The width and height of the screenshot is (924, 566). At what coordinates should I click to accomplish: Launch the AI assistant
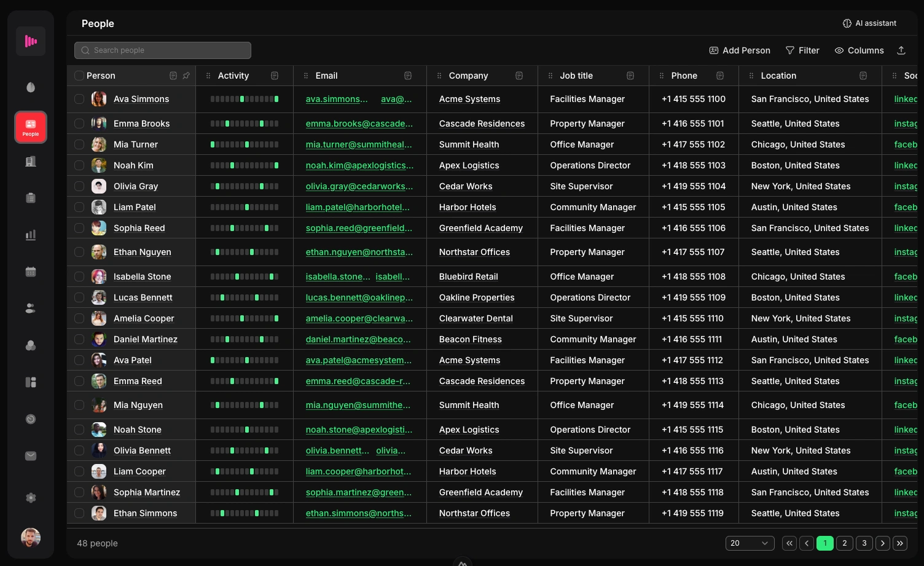coord(869,23)
